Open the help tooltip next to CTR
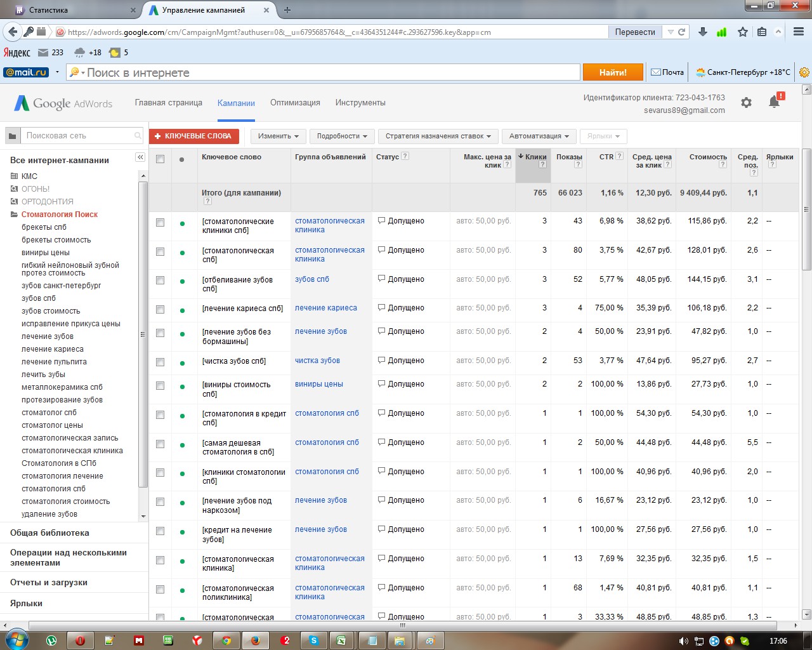 620,156
